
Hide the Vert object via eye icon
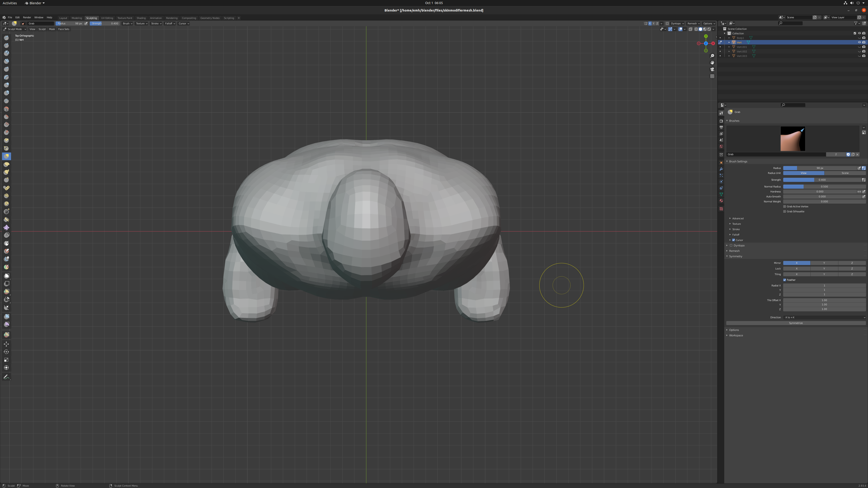tap(859, 42)
